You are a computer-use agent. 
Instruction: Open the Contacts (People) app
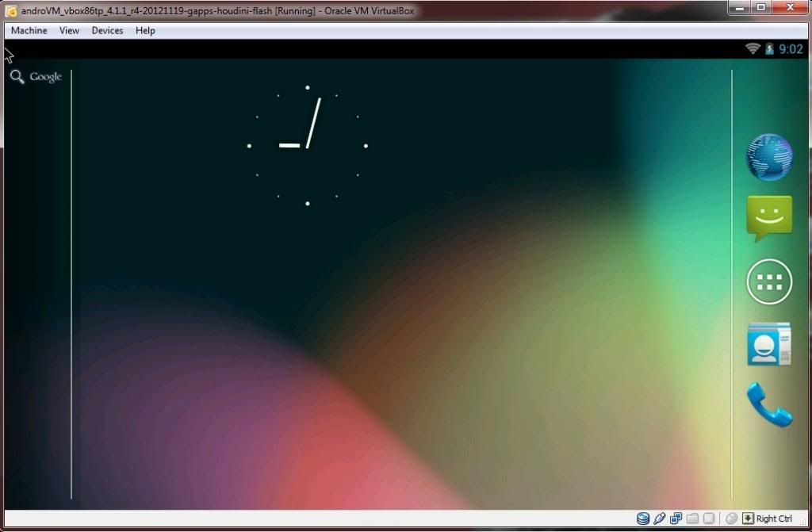pyautogui.click(x=769, y=344)
